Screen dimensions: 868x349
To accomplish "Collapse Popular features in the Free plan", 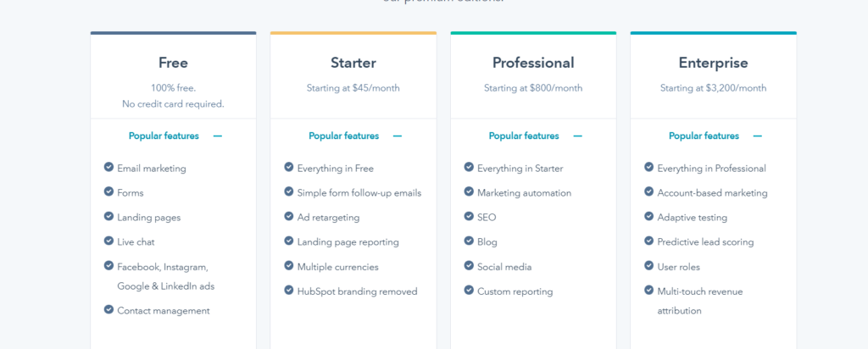I will point(218,136).
